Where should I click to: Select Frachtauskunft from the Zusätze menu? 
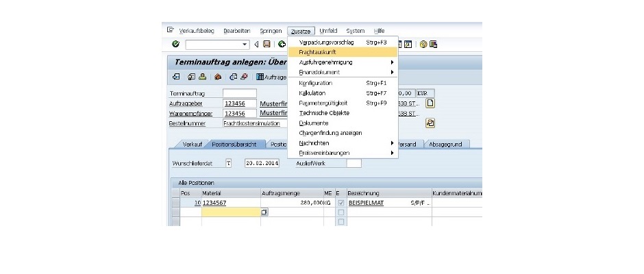click(x=318, y=52)
